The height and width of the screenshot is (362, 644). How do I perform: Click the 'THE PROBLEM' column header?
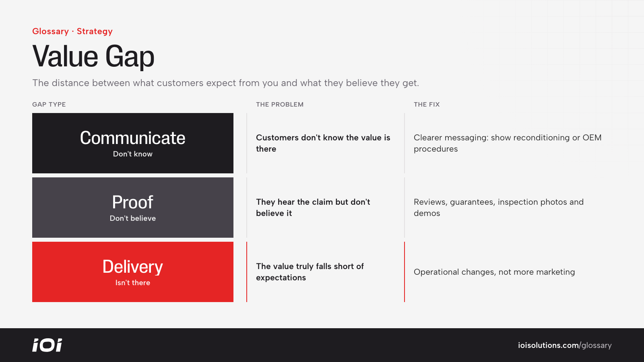click(x=280, y=105)
